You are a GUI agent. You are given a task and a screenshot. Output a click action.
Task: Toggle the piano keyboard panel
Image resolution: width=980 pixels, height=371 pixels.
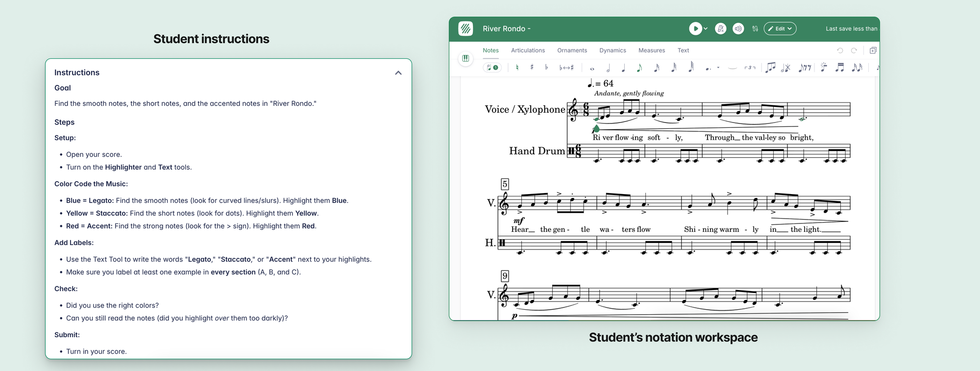pos(465,59)
